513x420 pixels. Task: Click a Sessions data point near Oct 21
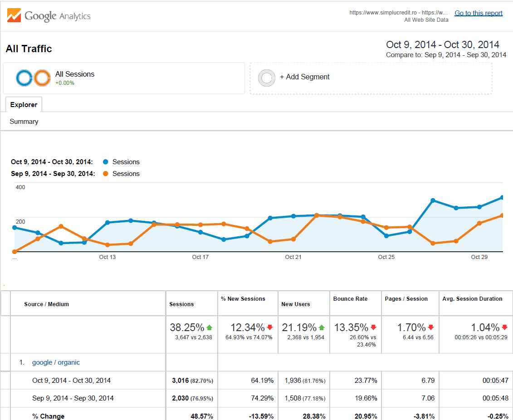(x=293, y=216)
